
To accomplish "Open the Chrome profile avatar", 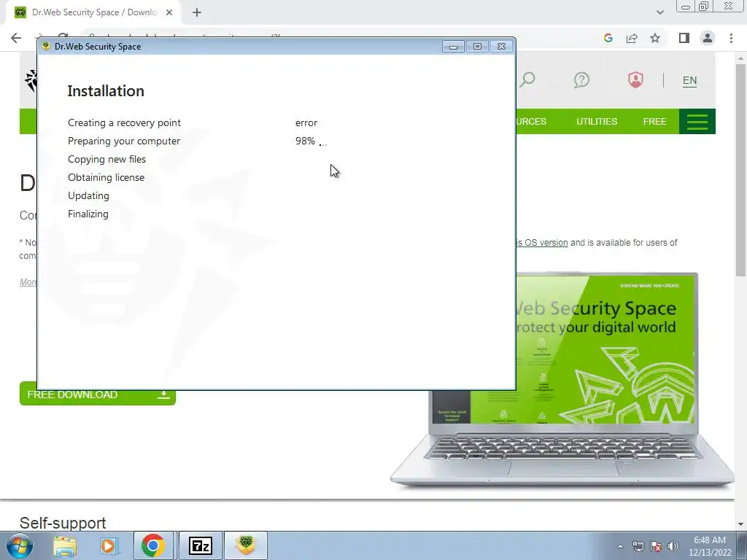I will click(708, 38).
